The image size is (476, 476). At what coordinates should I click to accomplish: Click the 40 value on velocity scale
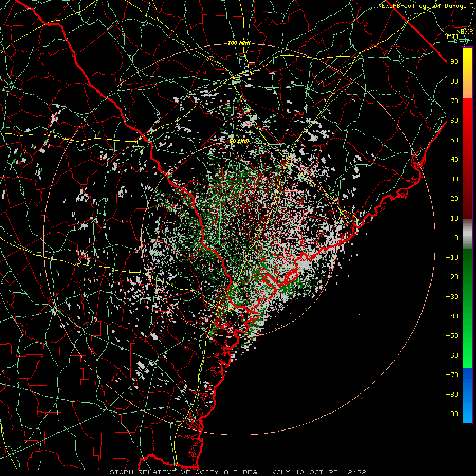coord(454,159)
